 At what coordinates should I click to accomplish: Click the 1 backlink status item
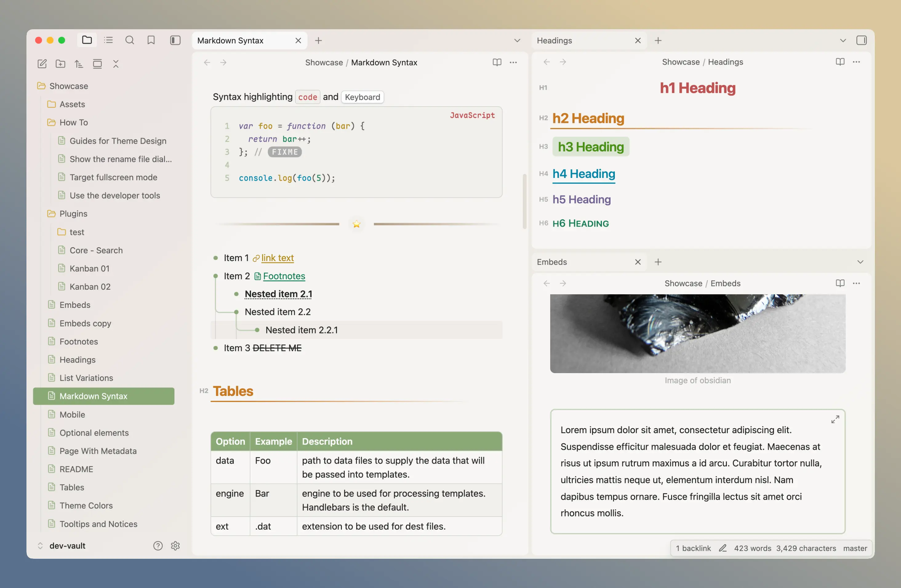pos(693,548)
